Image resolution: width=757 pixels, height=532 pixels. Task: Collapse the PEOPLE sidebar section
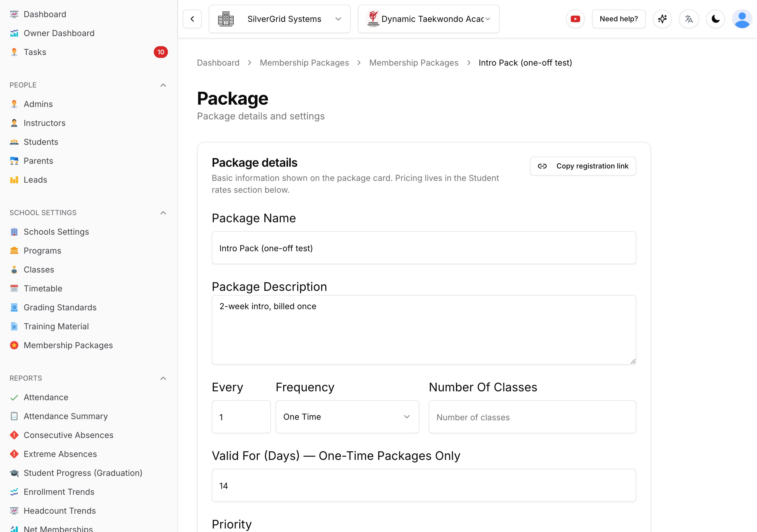(163, 85)
